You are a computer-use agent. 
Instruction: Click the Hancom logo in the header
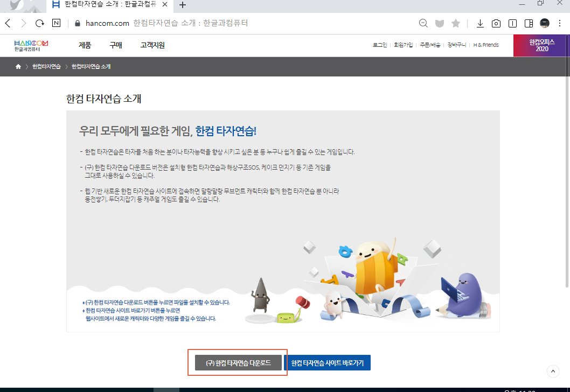pyautogui.click(x=31, y=45)
